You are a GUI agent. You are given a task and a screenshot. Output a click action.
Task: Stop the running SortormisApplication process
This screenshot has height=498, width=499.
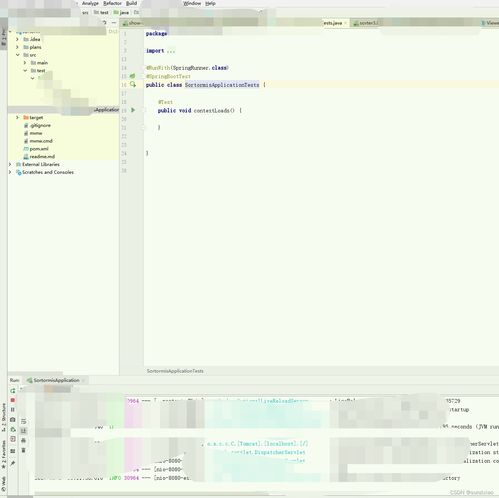point(13,400)
